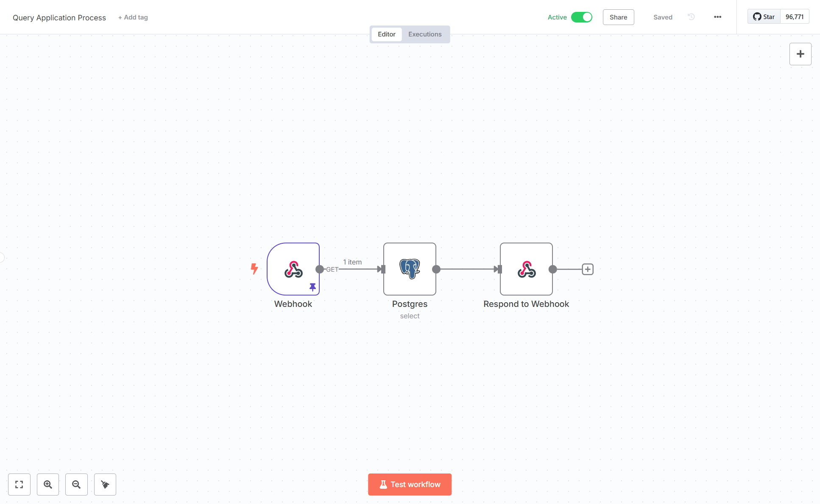This screenshot has height=504, width=820.
Task: Click the Webhook trigger node icon
Action: pyautogui.click(x=293, y=269)
